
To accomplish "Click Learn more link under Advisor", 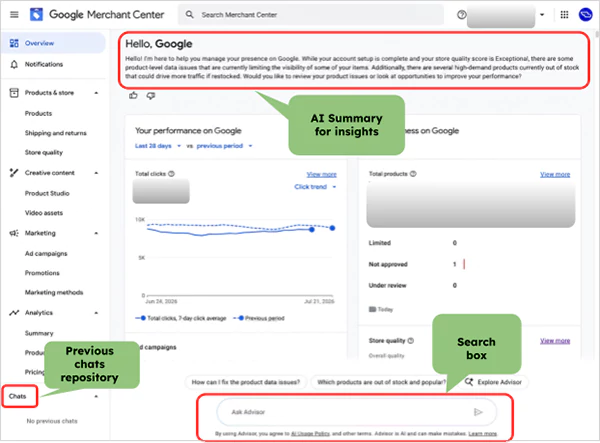I will [483, 434].
